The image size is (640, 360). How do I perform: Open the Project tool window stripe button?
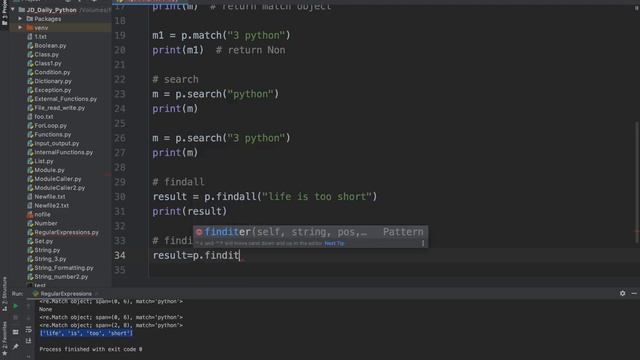click(4, 14)
